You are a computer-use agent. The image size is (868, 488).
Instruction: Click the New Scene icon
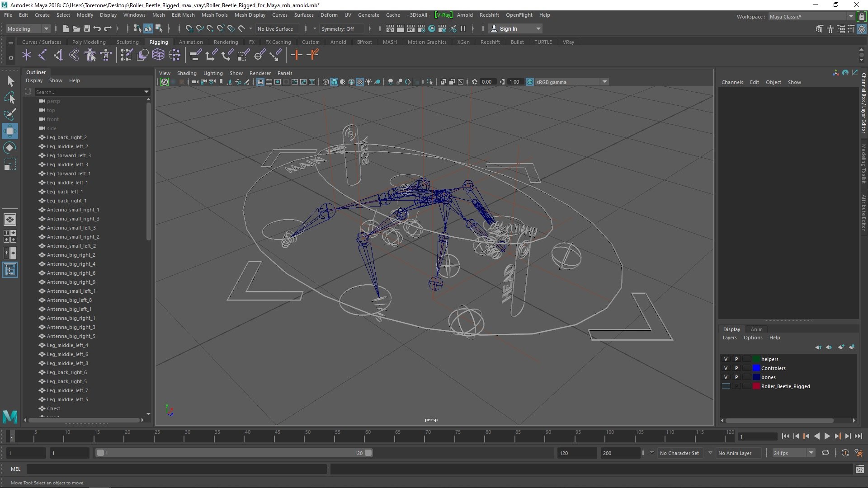(66, 28)
